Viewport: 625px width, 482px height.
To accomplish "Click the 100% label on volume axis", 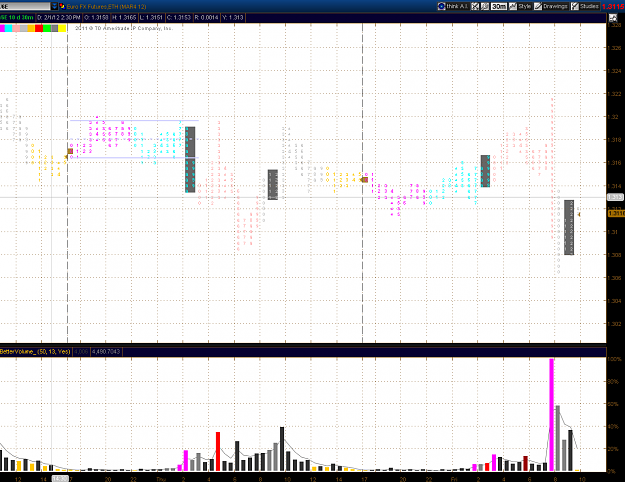I will [x=614, y=359].
